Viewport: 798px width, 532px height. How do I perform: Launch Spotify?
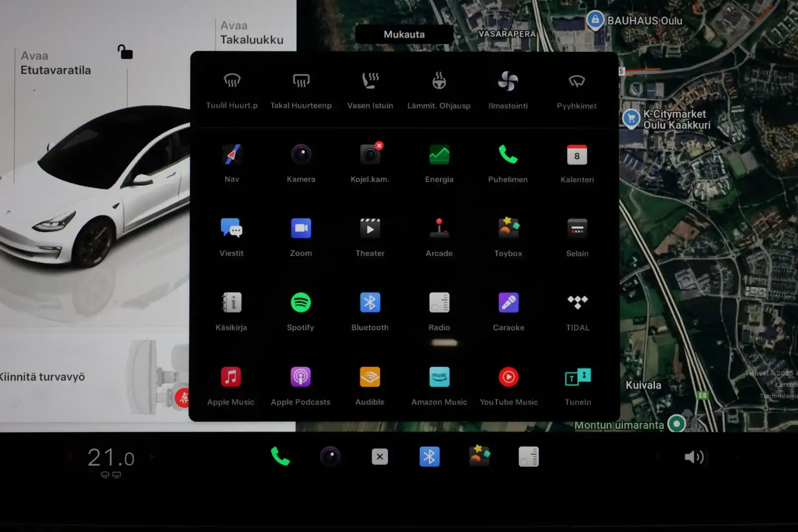[301, 312]
